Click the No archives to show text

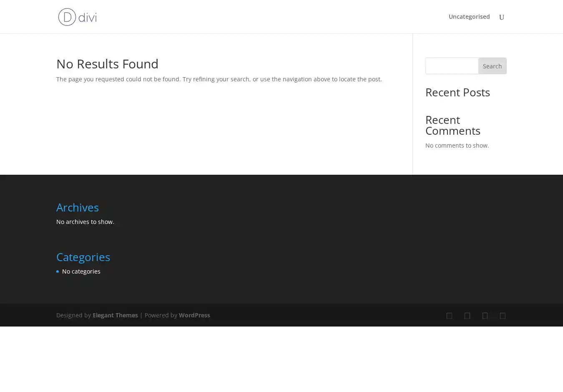(x=85, y=222)
